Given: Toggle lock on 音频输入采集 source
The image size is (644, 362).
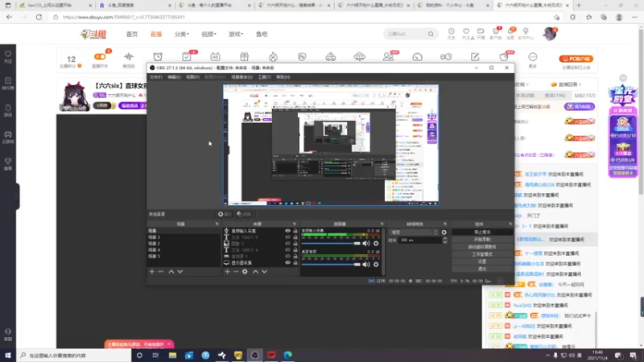Looking at the screenshot, I should tap(295, 231).
